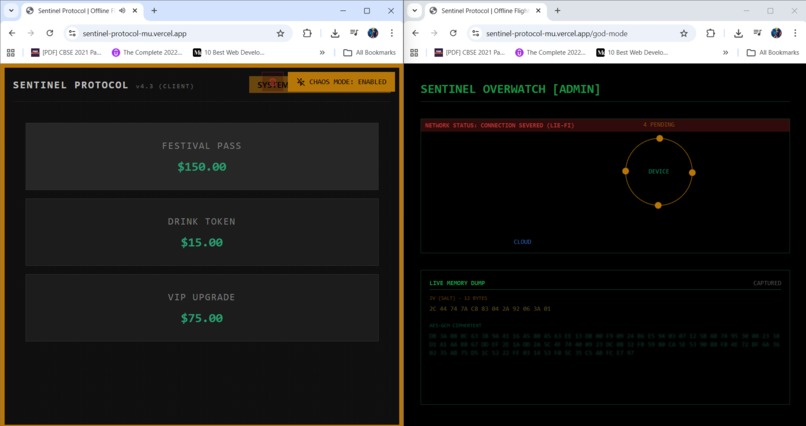Bookmark the left window's page with the star

pos(280,33)
